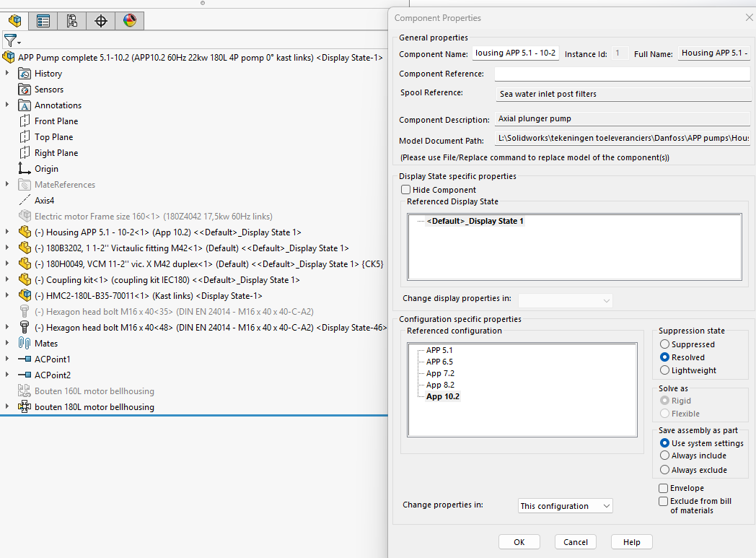Check Exclude from bill of materials
Viewport: 756px width, 558px height.
(664, 501)
